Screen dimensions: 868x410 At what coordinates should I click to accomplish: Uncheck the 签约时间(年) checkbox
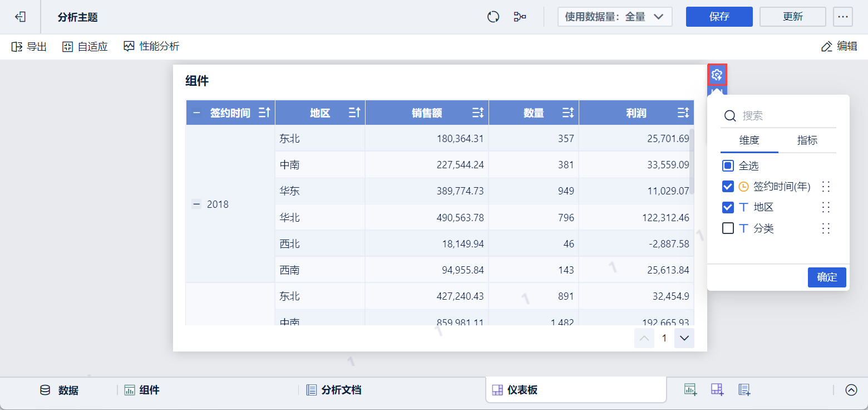click(728, 187)
